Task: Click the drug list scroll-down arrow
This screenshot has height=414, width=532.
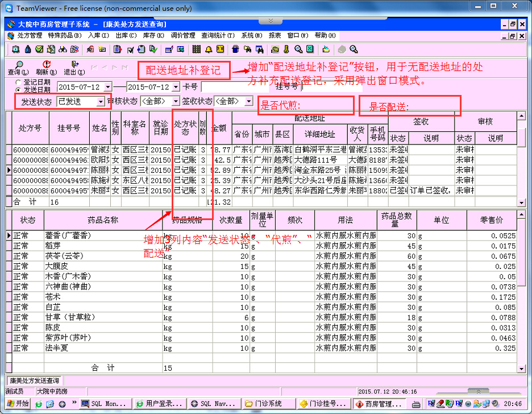Action: pos(521,369)
